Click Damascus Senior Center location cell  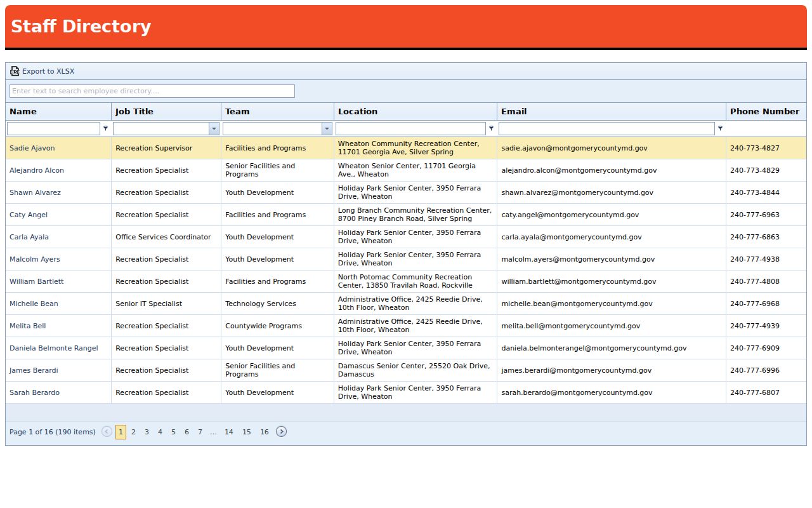tap(414, 370)
